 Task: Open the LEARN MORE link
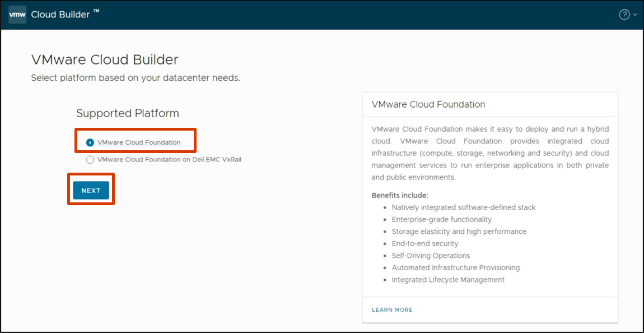(x=392, y=309)
